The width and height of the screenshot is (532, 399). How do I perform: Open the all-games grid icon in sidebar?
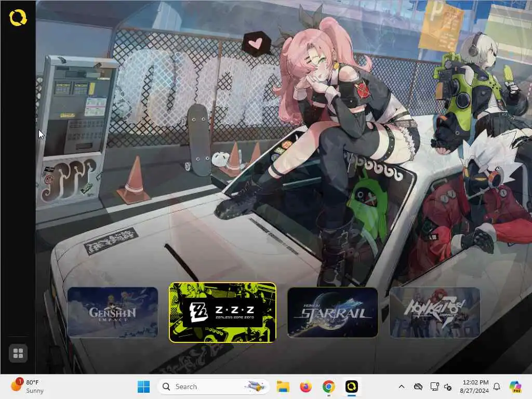[18, 353]
